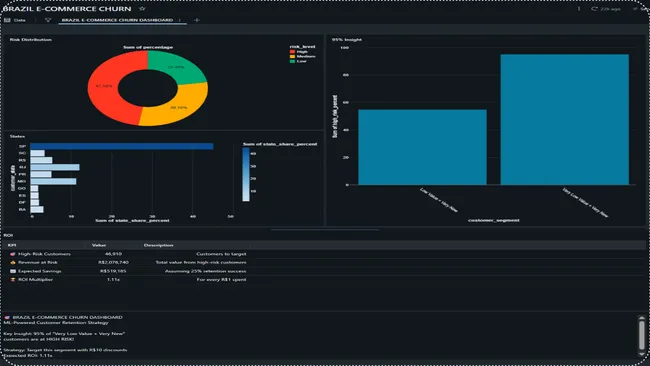Click the scrollbar down arrow in text widget
The height and width of the screenshot is (366, 650).
[x=642, y=354]
